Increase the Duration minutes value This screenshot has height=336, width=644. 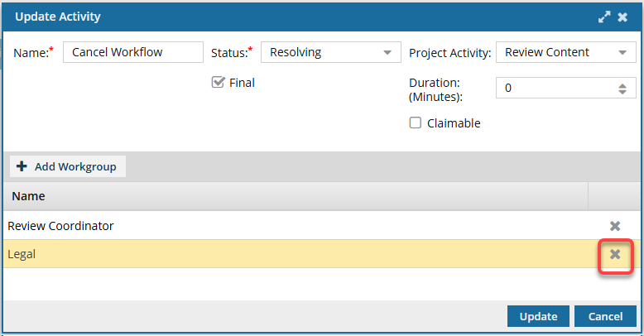point(622,84)
